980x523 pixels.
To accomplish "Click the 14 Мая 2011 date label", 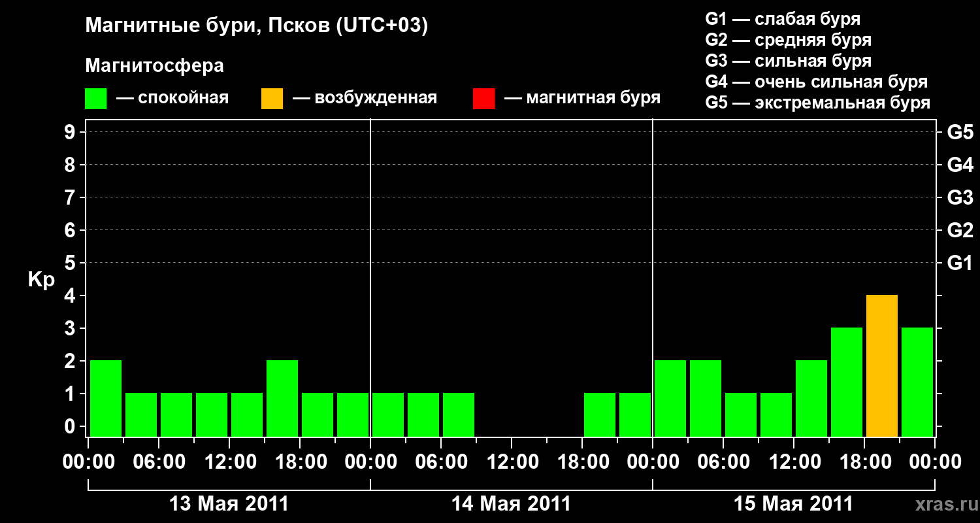I will coord(511,503).
